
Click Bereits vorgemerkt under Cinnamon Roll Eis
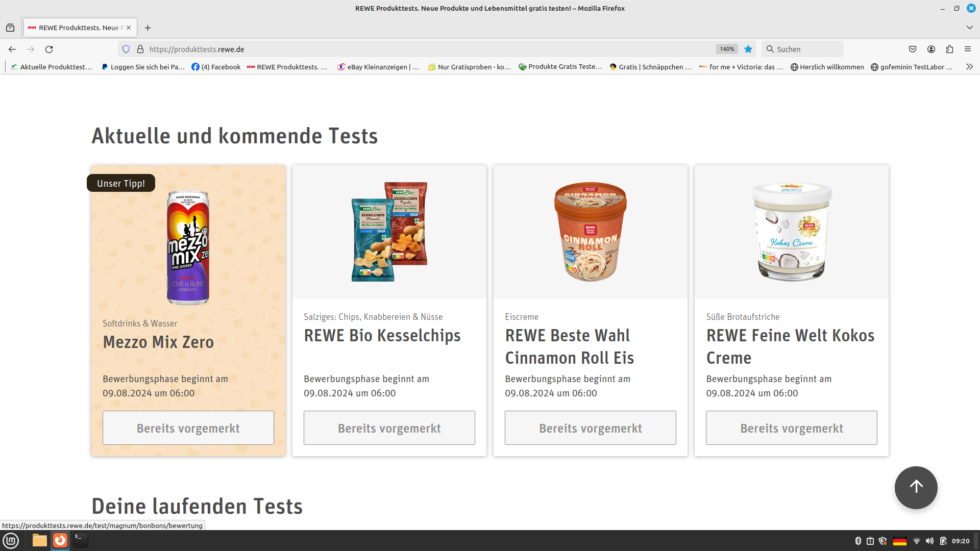591,428
